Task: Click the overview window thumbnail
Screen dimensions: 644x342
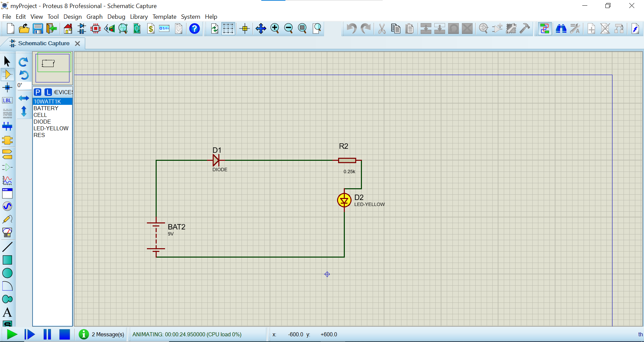Action: pyautogui.click(x=53, y=67)
